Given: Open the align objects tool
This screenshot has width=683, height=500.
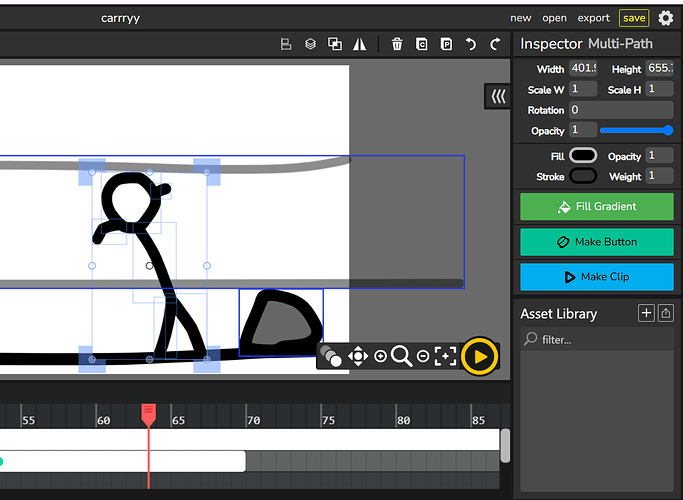Looking at the screenshot, I should click(x=286, y=44).
